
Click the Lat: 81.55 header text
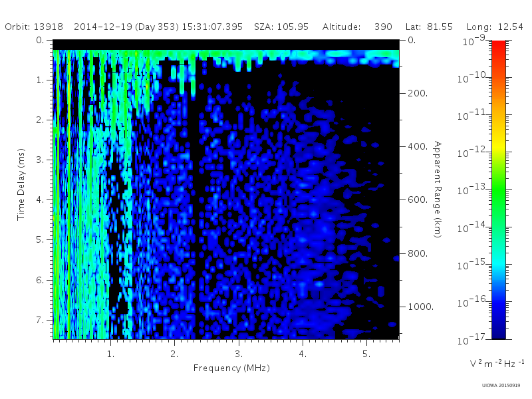click(429, 27)
